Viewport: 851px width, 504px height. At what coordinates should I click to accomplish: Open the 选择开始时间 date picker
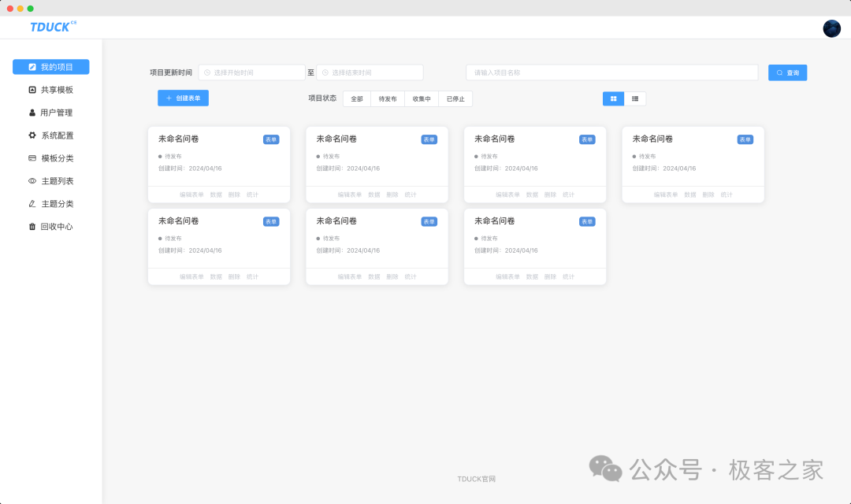(251, 72)
